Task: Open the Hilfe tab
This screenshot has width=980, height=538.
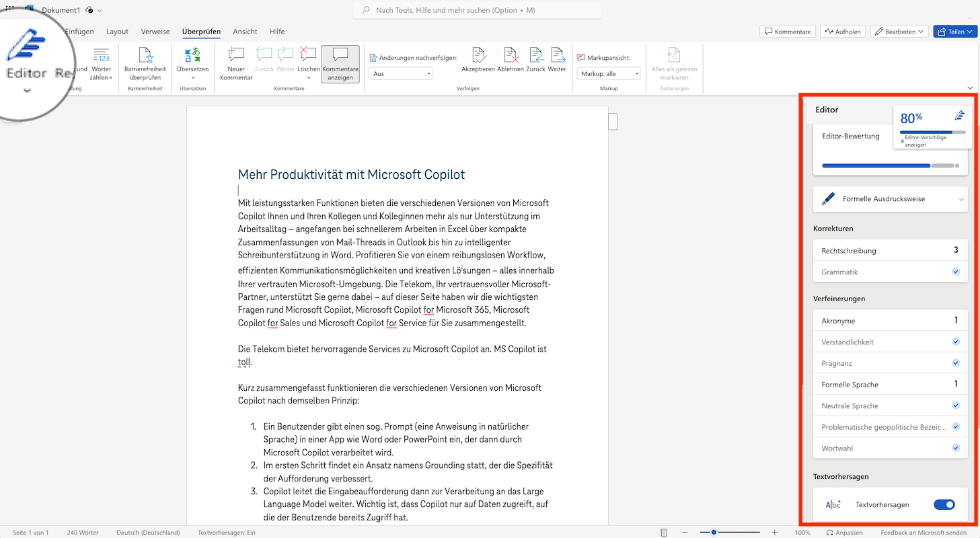Action: point(277,32)
